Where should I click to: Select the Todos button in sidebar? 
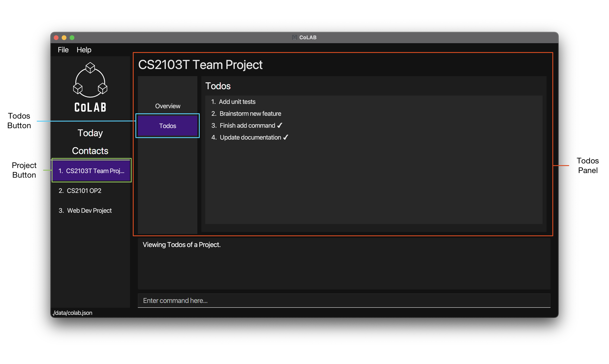168,126
